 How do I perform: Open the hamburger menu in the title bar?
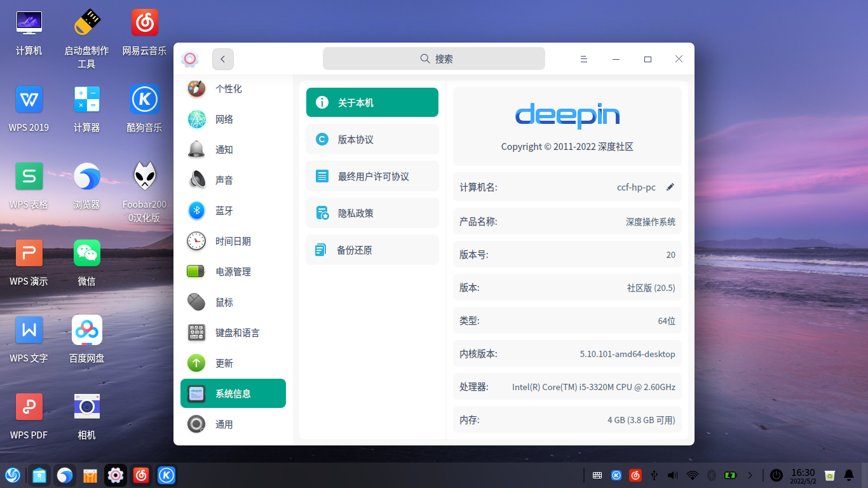[x=583, y=58]
